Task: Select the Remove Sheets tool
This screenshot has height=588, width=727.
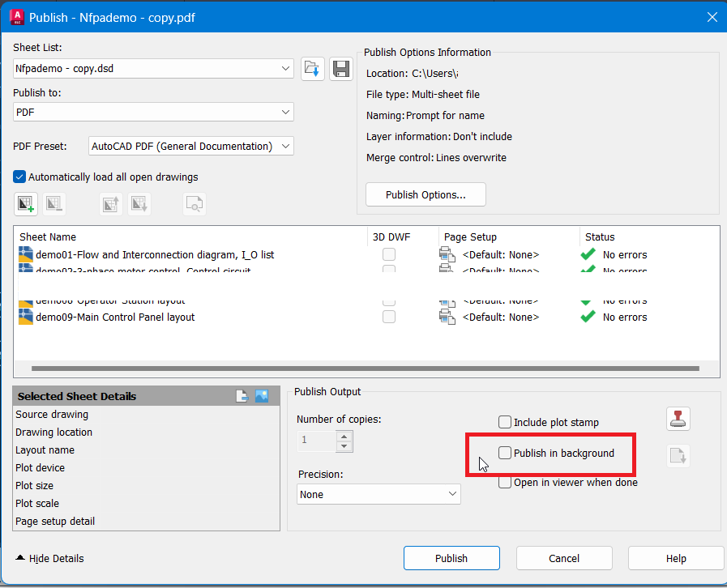Action: click(54, 203)
